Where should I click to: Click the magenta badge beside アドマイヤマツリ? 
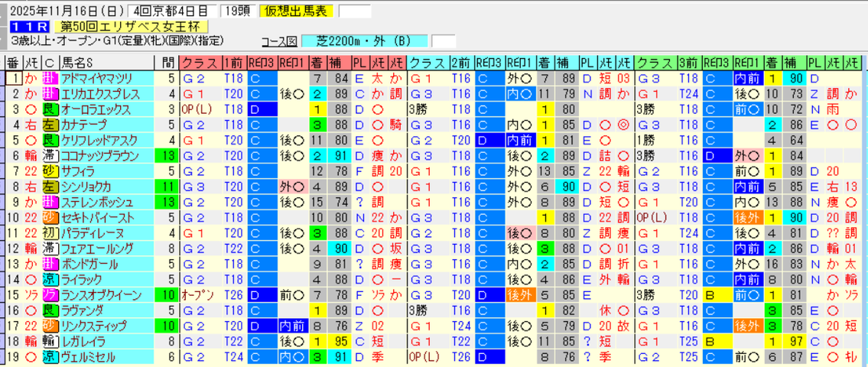[50, 77]
